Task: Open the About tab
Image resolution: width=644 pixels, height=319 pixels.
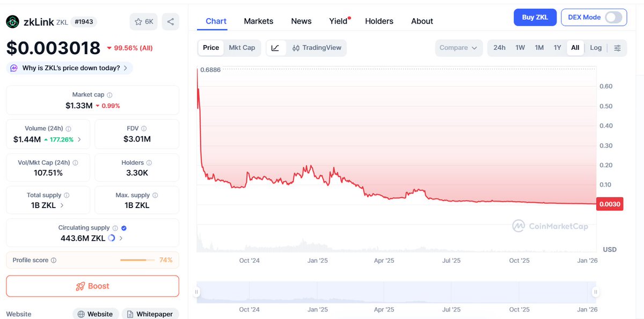Action: point(422,21)
